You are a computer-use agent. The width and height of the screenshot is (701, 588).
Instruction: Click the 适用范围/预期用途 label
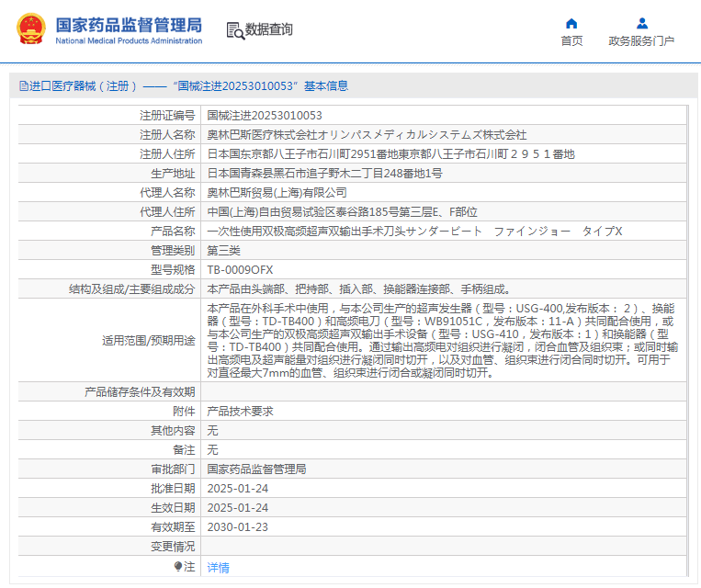(x=149, y=340)
